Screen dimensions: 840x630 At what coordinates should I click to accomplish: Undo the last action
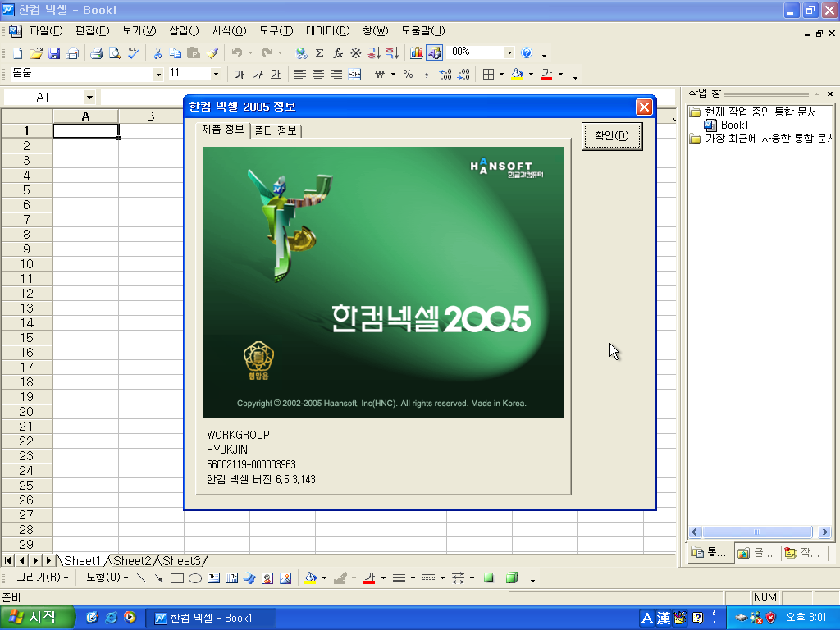(x=237, y=53)
